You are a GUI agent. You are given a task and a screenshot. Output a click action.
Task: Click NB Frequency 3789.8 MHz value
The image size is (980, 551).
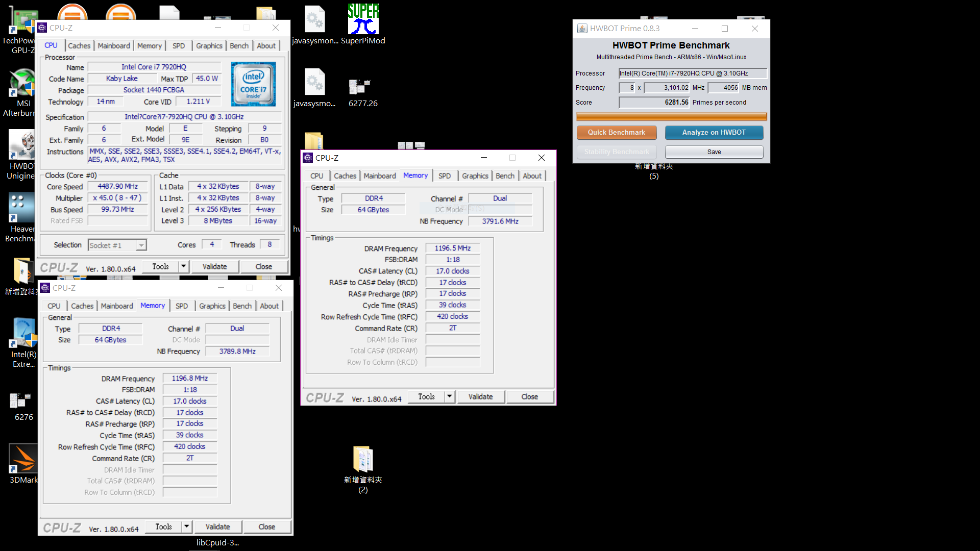pos(237,352)
